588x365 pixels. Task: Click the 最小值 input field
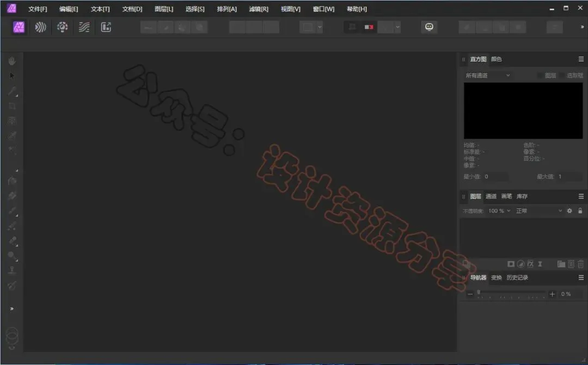(495, 176)
